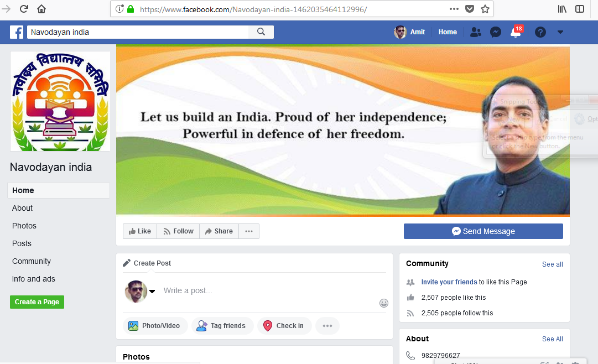
Task: Toggle Follow for this page
Action: tap(179, 231)
